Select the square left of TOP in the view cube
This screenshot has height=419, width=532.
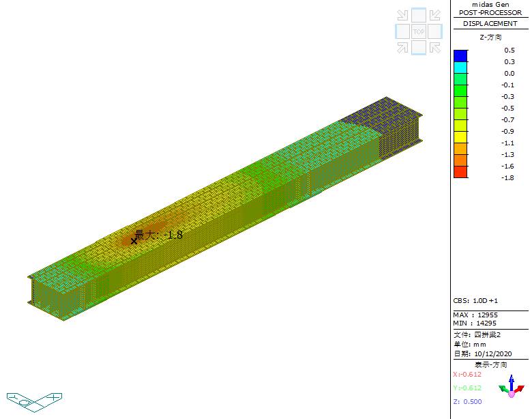[402, 31]
